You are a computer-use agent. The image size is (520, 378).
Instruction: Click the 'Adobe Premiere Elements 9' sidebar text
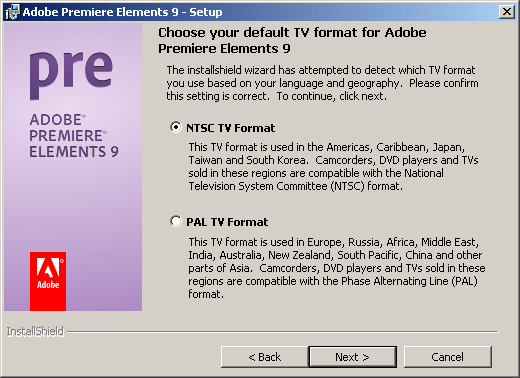(74, 136)
